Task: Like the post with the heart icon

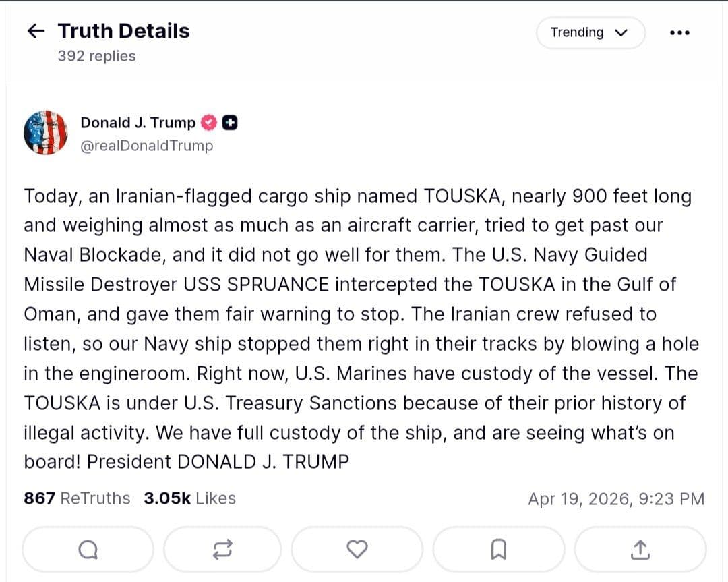Action: coord(357,549)
